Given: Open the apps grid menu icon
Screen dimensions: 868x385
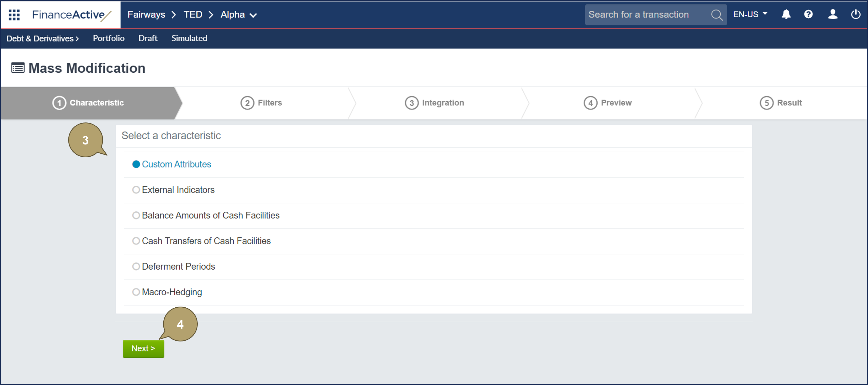Looking at the screenshot, I should (14, 14).
